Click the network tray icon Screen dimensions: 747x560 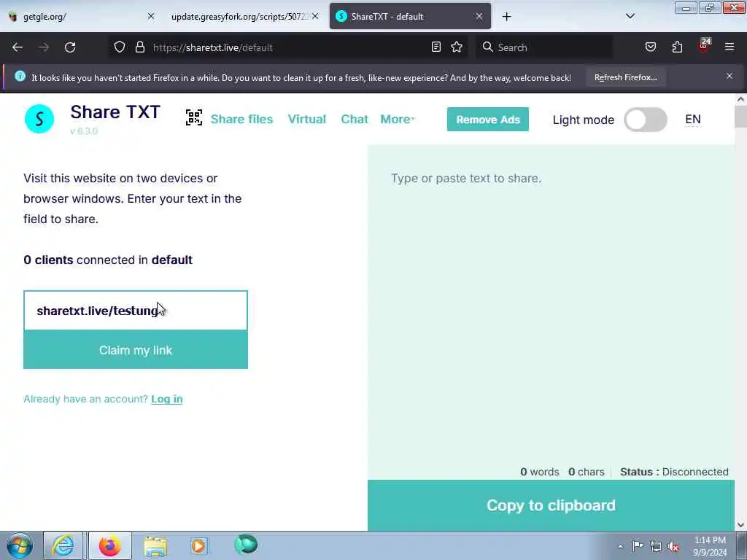pos(656,547)
